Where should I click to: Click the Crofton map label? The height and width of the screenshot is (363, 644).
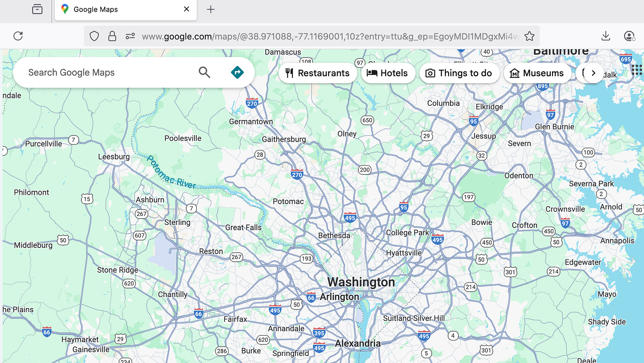[525, 225]
